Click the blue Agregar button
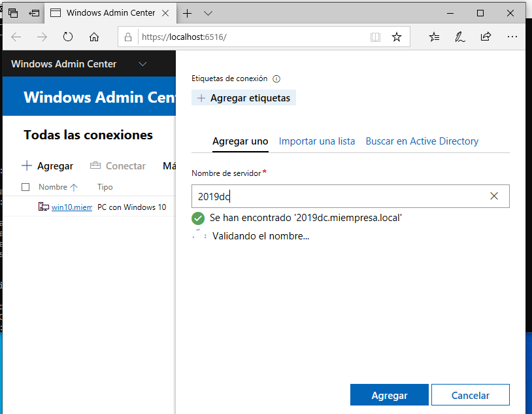This screenshot has width=532, height=414. tap(390, 395)
